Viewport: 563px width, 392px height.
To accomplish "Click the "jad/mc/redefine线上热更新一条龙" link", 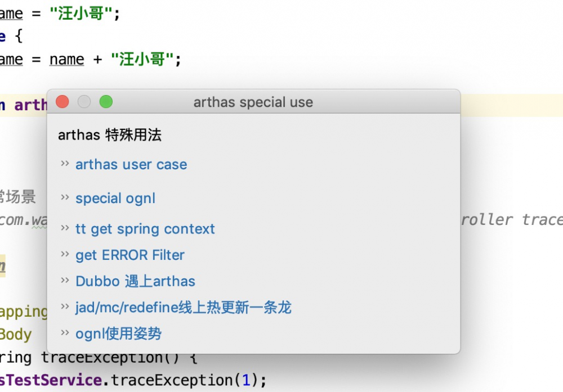I will [x=184, y=308].
